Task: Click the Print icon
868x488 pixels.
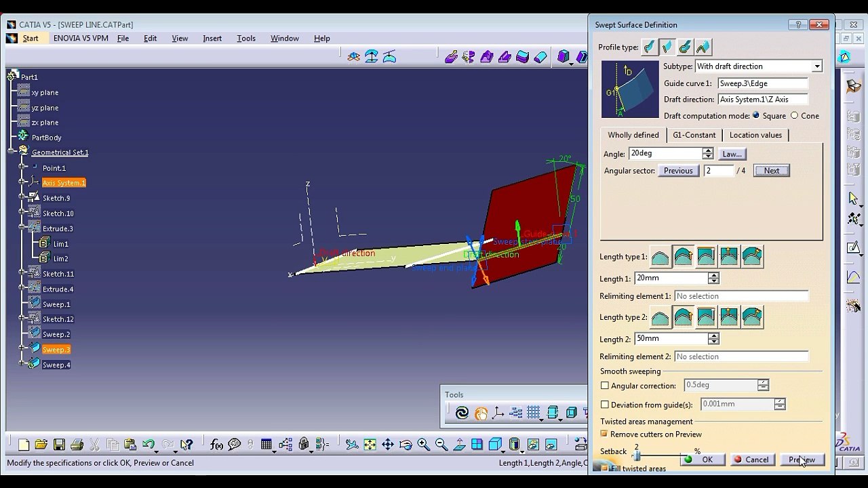Action: [77, 445]
